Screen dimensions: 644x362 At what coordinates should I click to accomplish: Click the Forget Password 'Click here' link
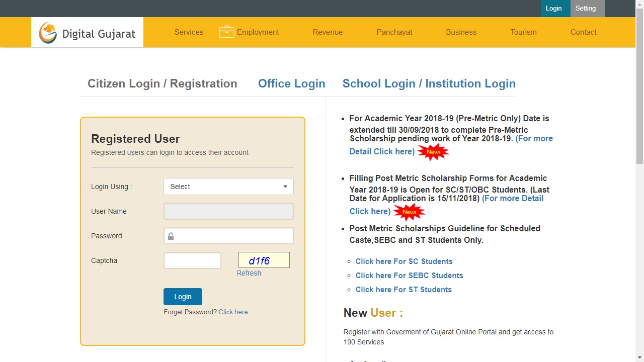[x=233, y=312]
